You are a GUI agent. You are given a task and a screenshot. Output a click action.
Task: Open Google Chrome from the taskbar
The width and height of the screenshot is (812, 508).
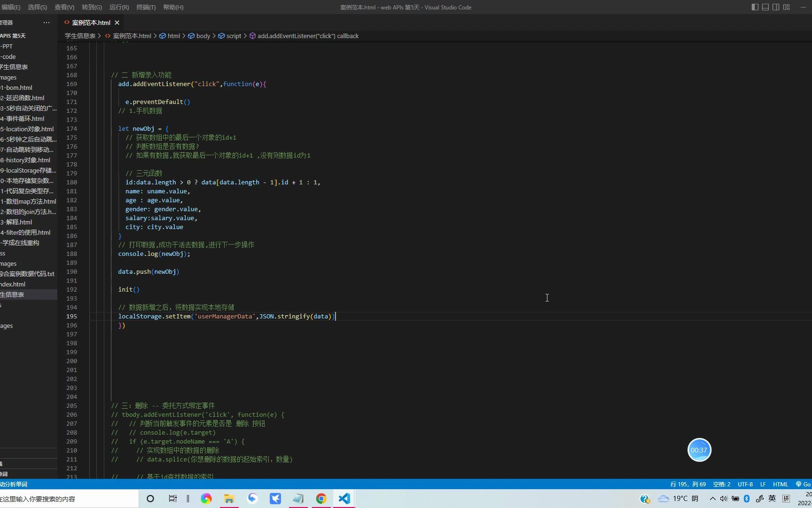pos(321,499)
